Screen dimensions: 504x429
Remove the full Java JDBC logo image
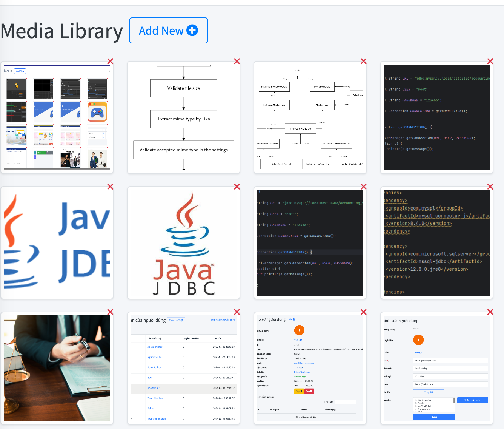[237, 187]
